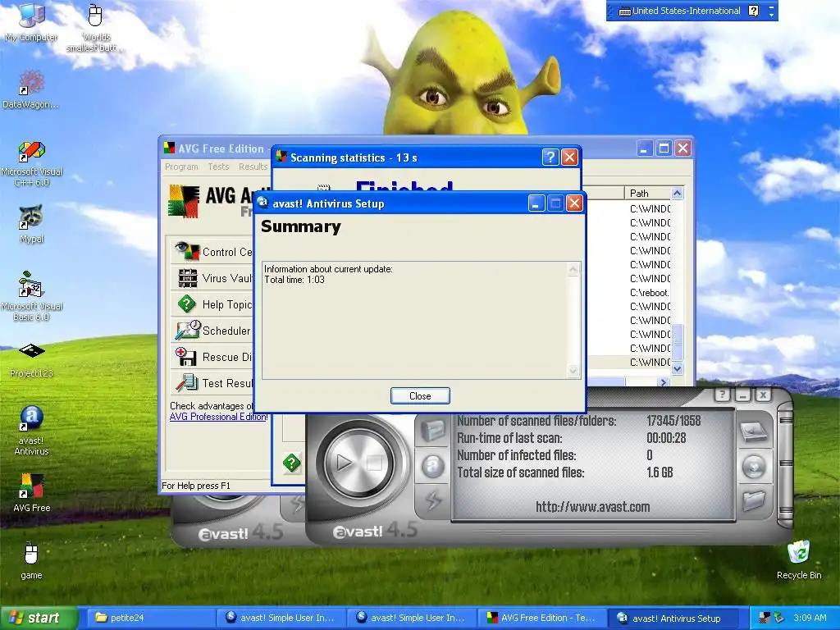The height and width of the screenshot is (630, 840).
Task: Click avast Summary scrollbar down arrow
Action: click(573, 371)
